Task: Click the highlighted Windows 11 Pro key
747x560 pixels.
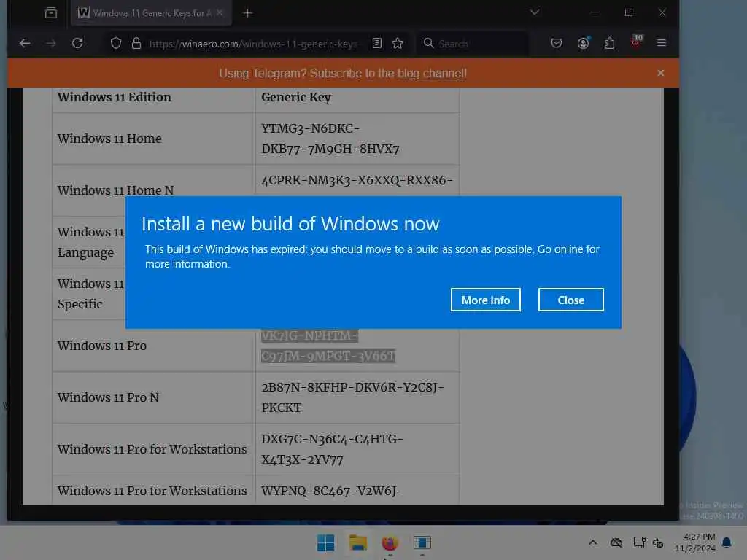Action: [x=328, y=346]
